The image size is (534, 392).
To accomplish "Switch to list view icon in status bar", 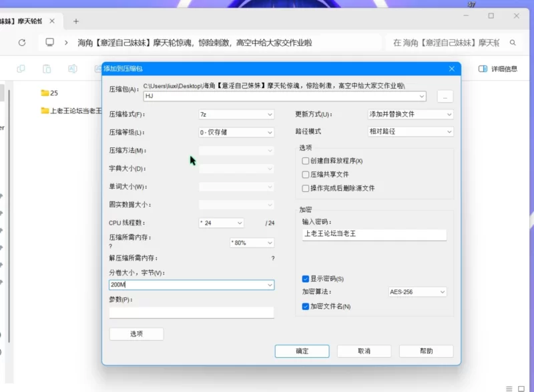I will (x=509, y=389).
